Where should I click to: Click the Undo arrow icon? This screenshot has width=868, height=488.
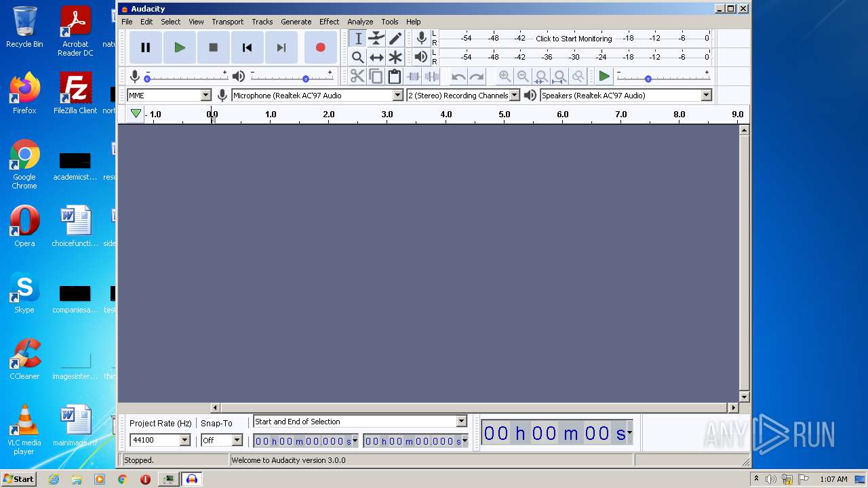[458, 77]
